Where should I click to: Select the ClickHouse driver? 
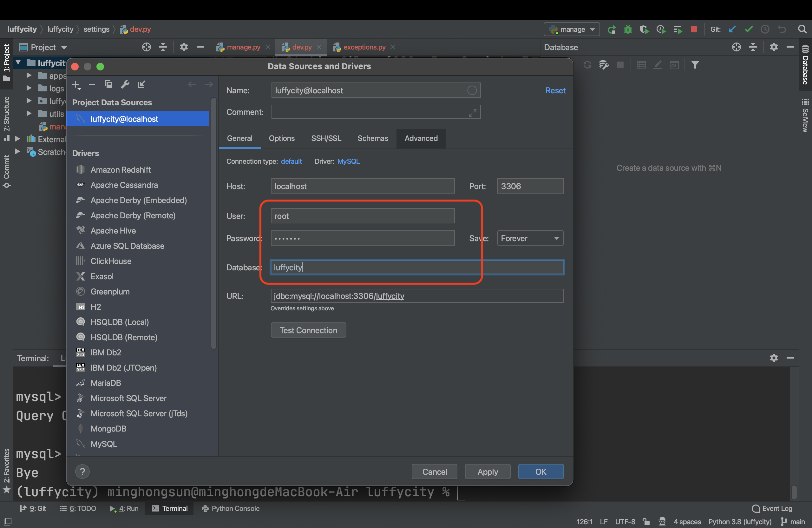(111, 261)
